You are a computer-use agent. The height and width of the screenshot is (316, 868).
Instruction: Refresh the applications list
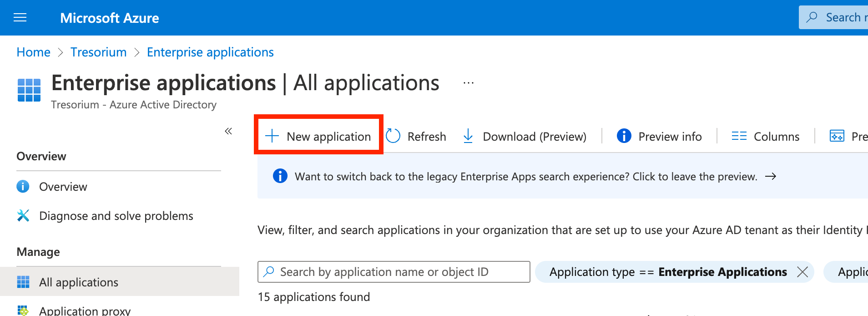point(416,136)
